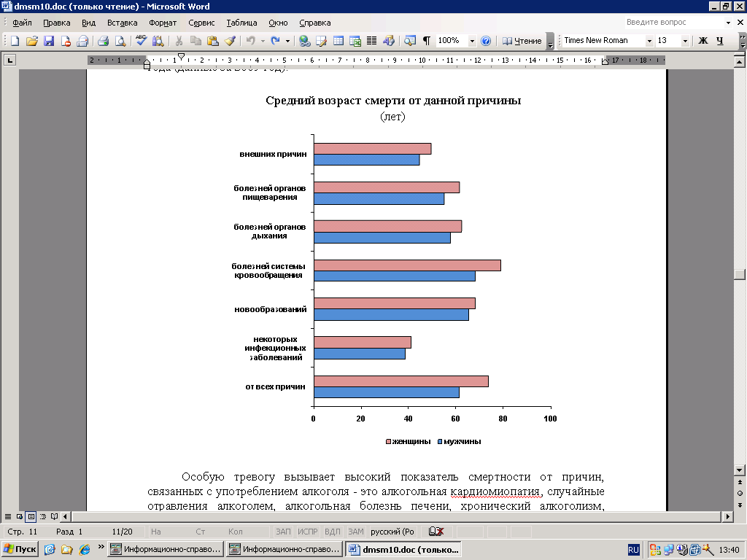Open the Формат menu

(163, 23)
